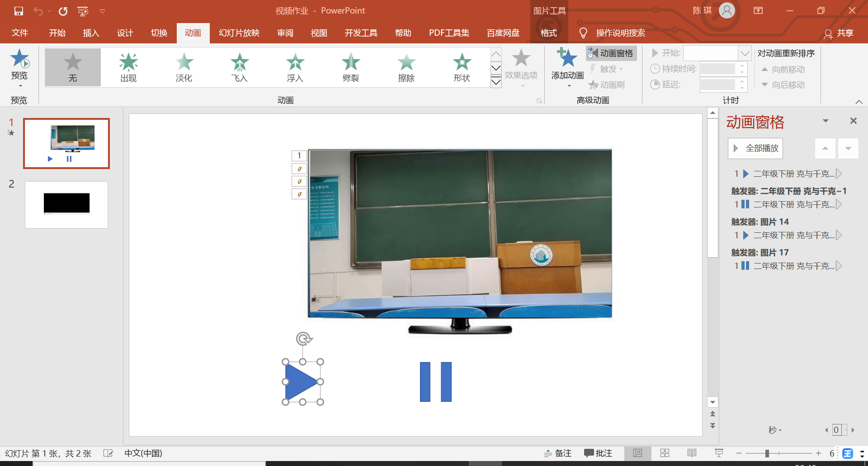The height and width of the screenshot is (466, 868).
Task: Click Move Later (向后移动) button
Action: [x=783, y=85]
